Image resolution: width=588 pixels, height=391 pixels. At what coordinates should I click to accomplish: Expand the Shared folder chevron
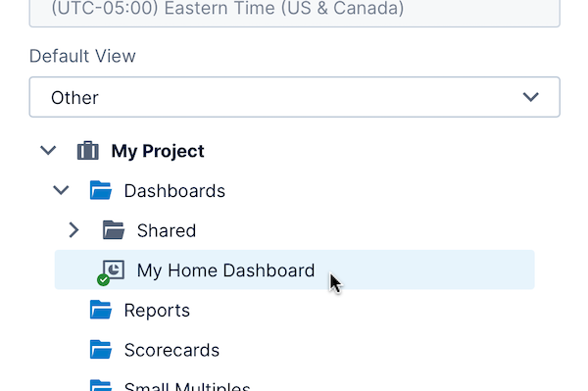point(73,230)
